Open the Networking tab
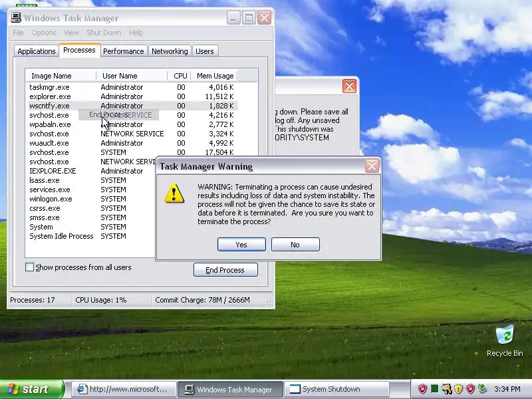Viewport: 532px width, 399px height. (170, 51)
